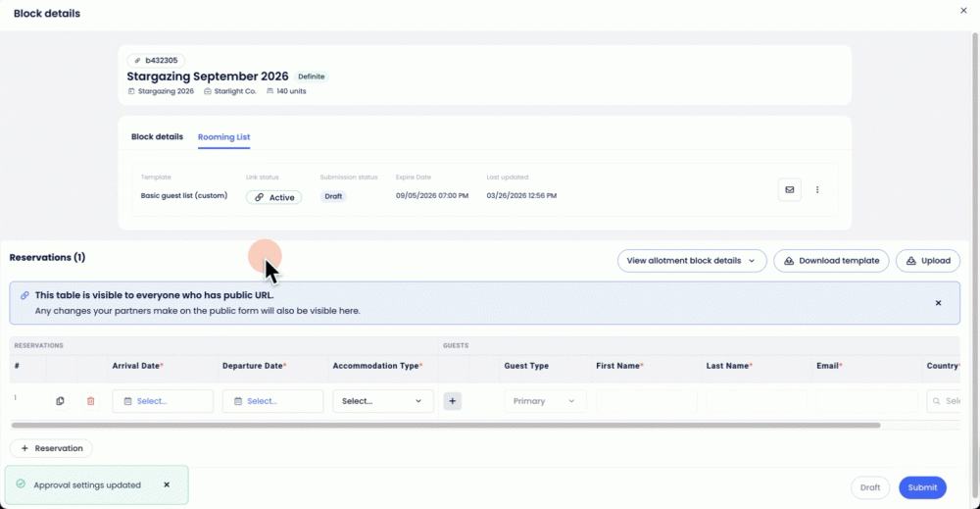This screenshot has width=980, height=509.
Task: Click the 140 units label
Action: pos(286,91)
